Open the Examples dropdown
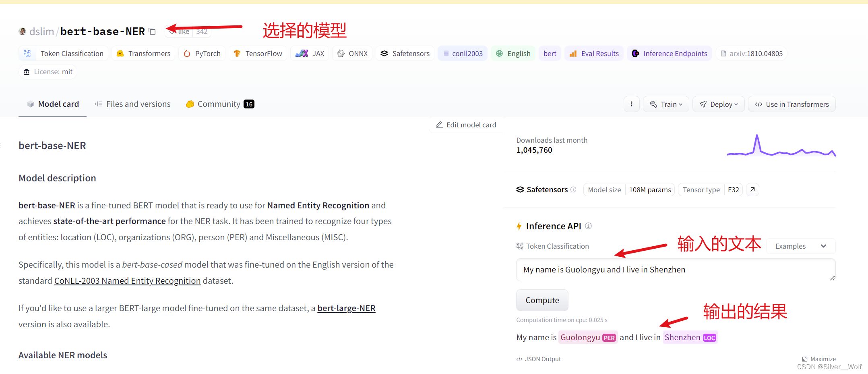Screen dimensions: 868x374 [801, 246]
